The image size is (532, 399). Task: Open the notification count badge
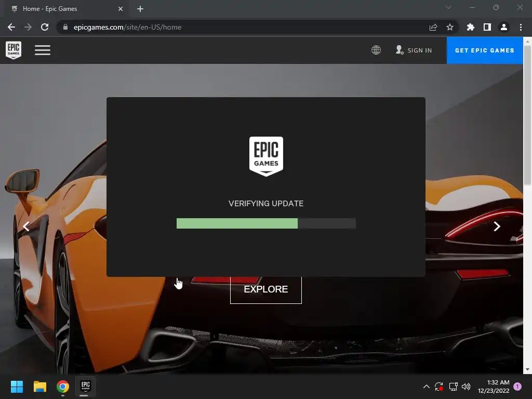tap(517, 387)
